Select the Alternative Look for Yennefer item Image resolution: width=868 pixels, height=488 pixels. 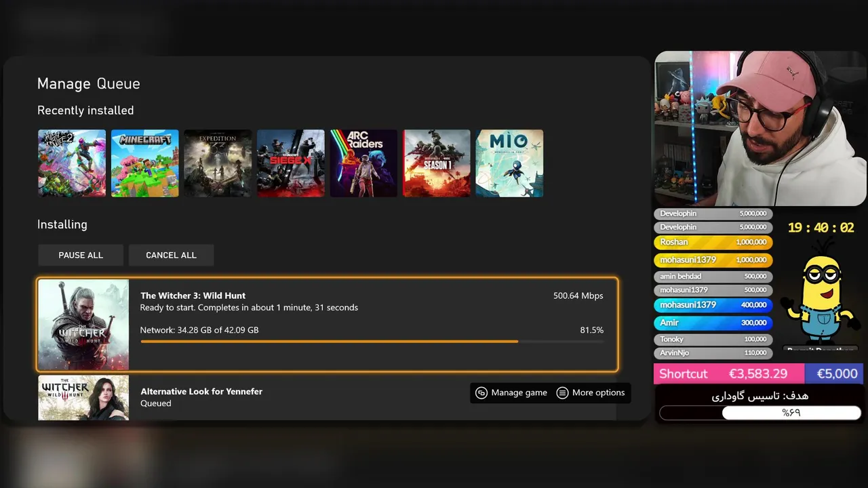(x=327, y=397)
